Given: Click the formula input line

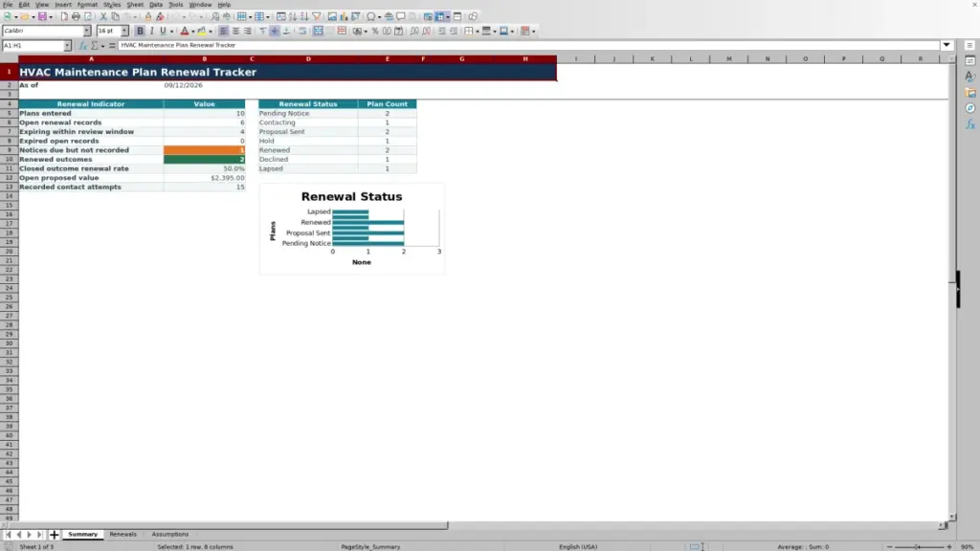Looking at the screenshot, I should tap(528, 45).
